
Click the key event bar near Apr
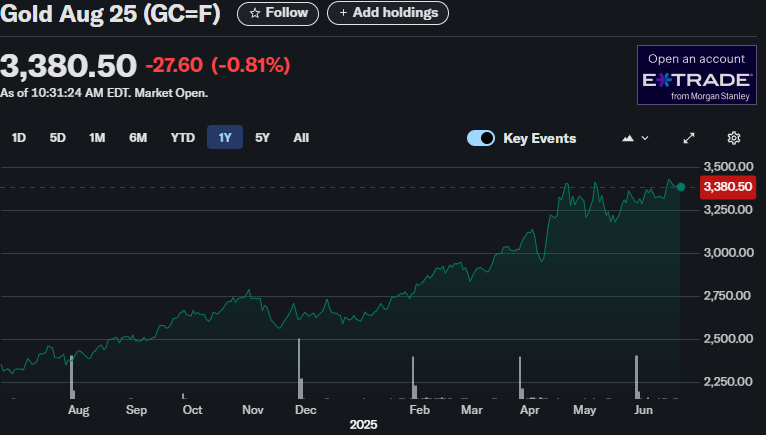click(521, 378)
